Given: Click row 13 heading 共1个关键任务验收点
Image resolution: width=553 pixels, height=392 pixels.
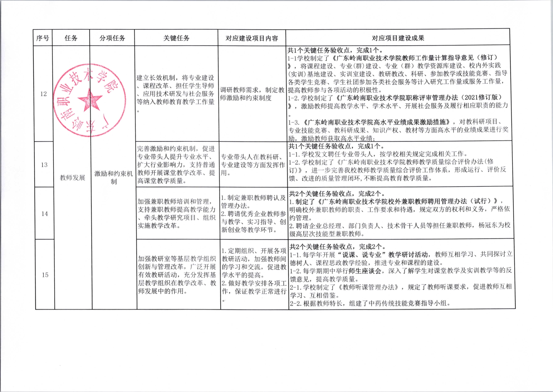Looking at the screenshot, I should pyautogui.click(x=336, y=146).
